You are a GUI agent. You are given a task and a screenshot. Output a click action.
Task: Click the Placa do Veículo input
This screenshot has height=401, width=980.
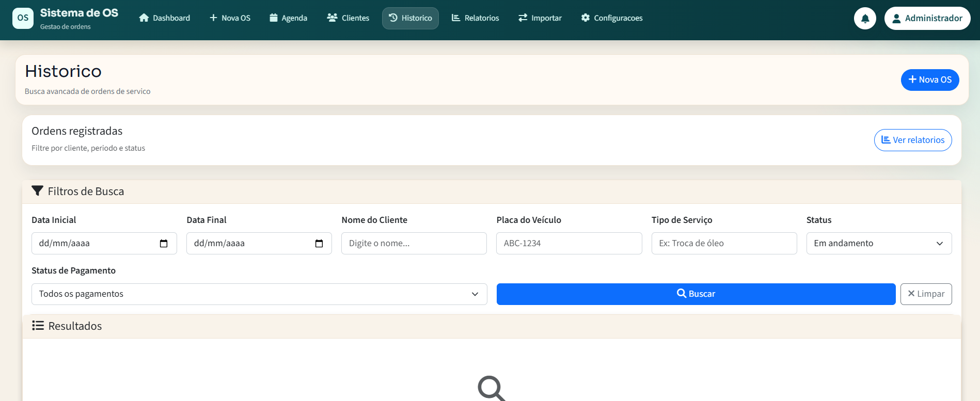click(568, 244)
